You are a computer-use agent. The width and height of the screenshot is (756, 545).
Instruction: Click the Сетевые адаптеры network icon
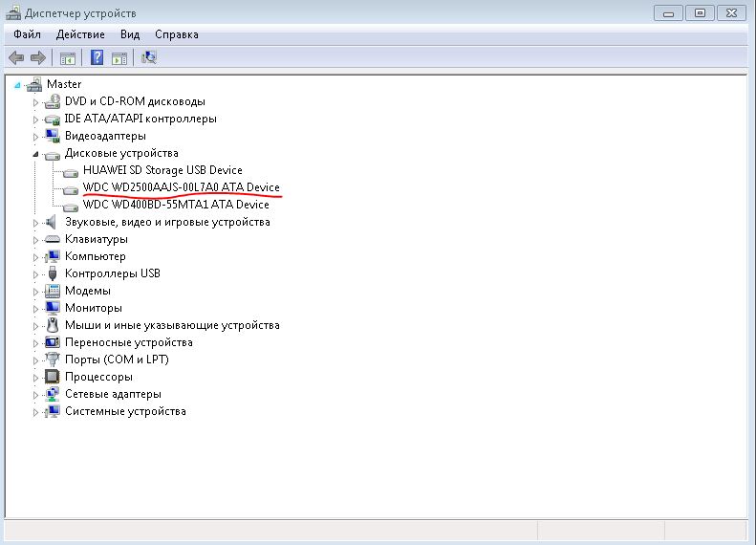coord(52,394)
